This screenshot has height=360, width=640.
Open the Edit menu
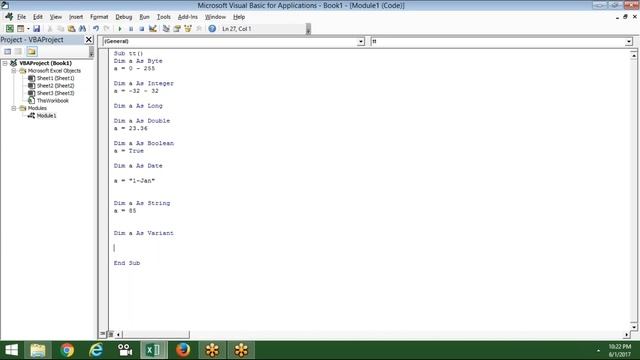pyautogui.click(x=38, y=17)
